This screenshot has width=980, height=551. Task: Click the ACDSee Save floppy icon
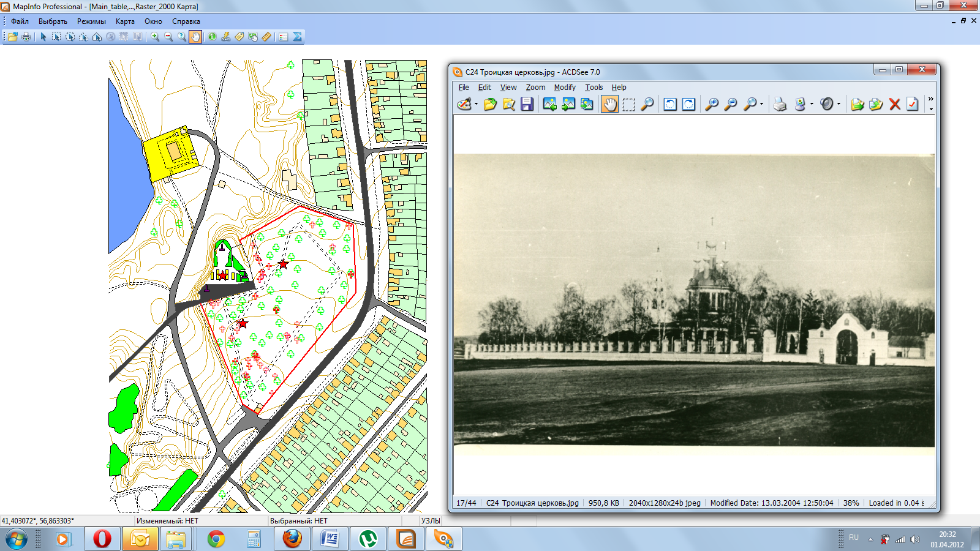coord(527,104)
